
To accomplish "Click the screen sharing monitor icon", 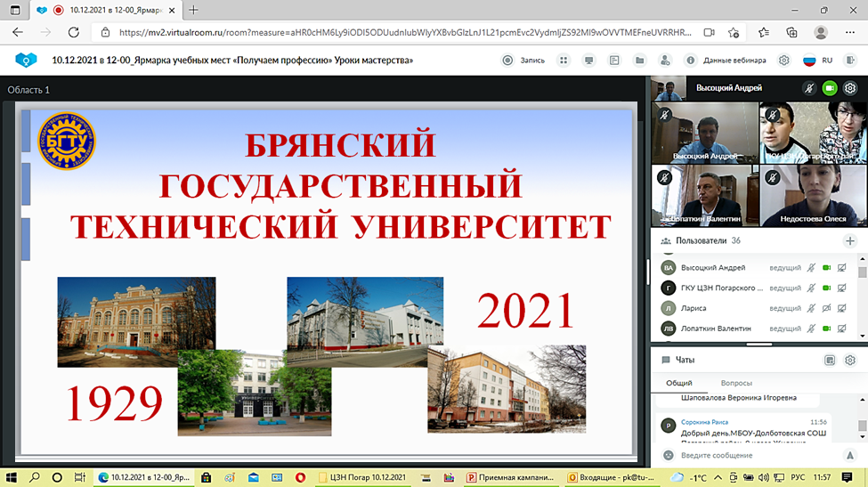I will [x=589, y=61].
